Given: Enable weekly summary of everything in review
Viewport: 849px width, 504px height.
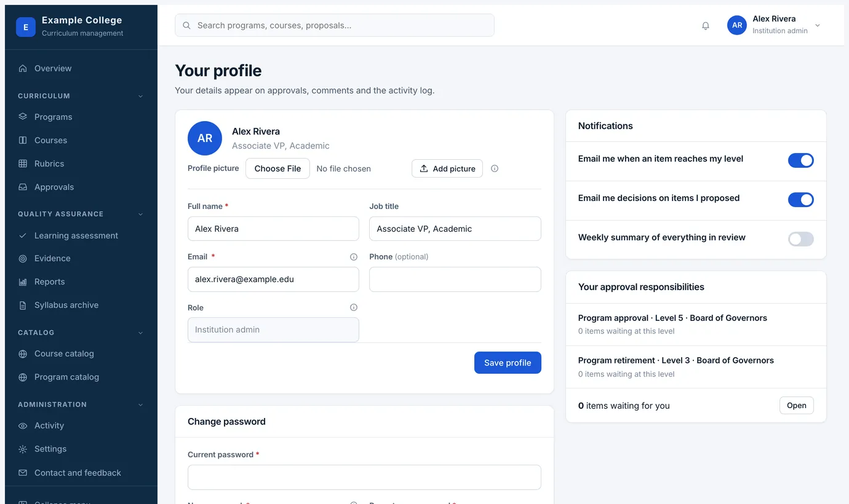Looking at the screenshot, I should [x=801, y=239].
